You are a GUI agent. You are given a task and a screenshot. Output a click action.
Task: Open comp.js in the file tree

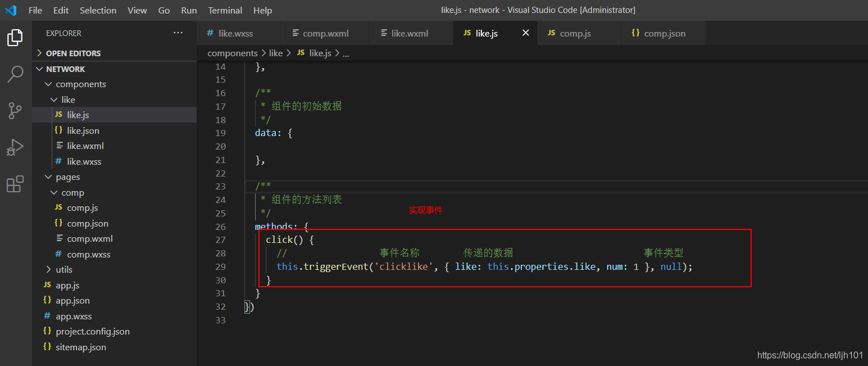click(114, 207)
